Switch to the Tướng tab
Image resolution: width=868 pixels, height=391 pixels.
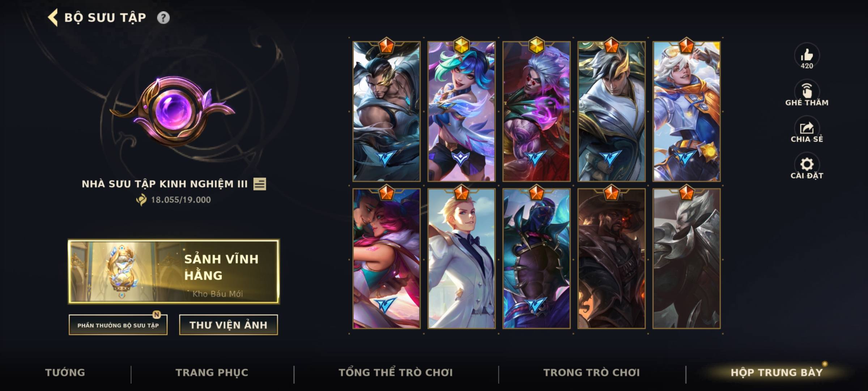tap(65, 373)
